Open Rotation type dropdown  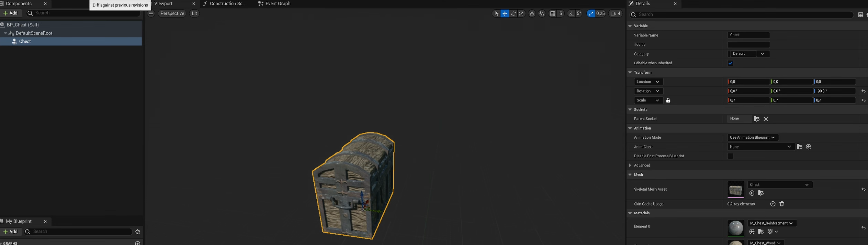649,91
